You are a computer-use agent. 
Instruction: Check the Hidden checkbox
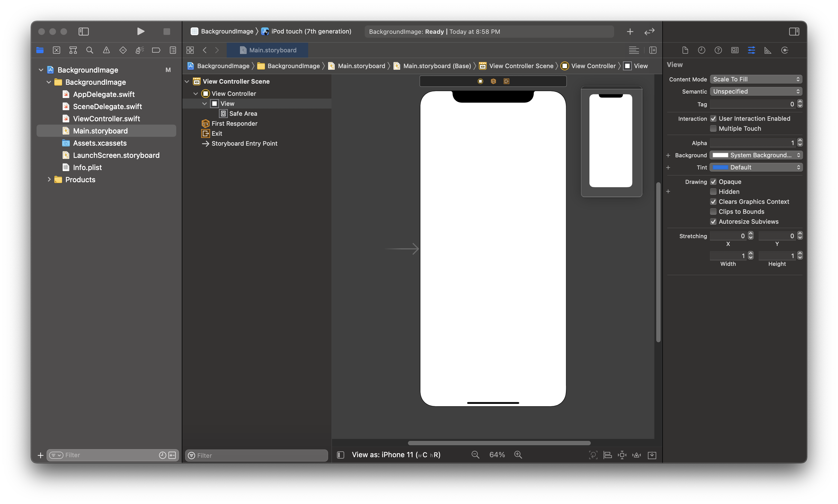pos(713,192)
